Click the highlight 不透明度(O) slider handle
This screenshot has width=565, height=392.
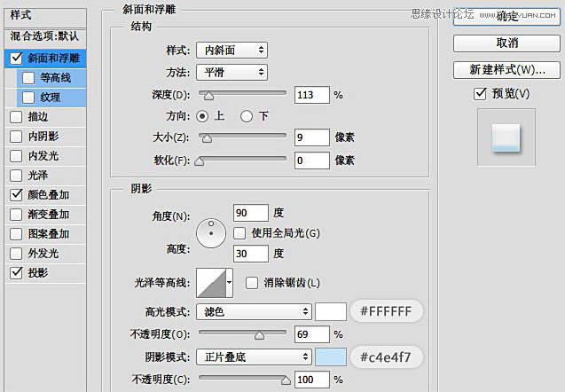coord(259,336)
